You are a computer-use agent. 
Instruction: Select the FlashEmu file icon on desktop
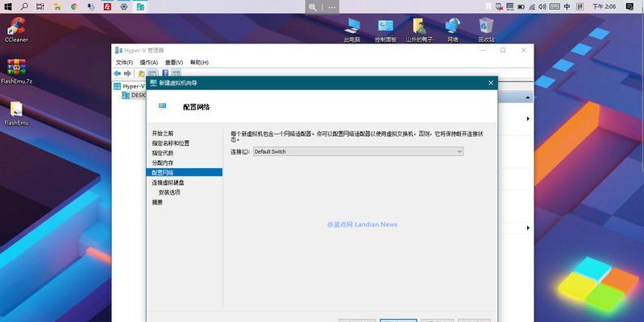click(x=16, y=114)
